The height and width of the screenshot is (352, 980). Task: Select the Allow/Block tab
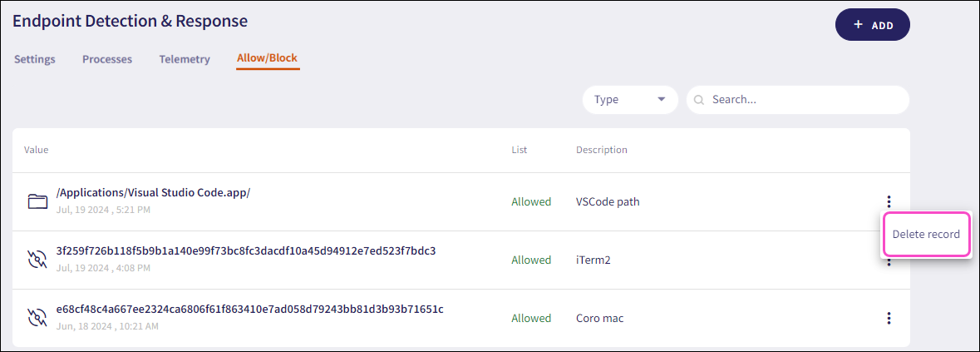click(x=267, y=58)
